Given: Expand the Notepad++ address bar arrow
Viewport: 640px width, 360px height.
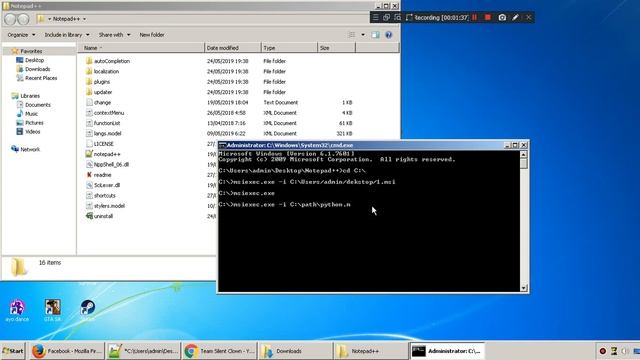Looking at the screenshot, I should 84,19.
